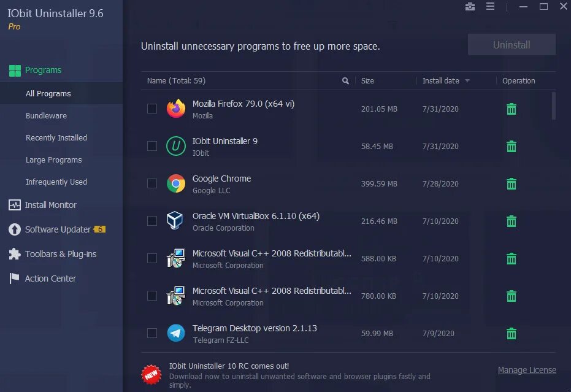
Task: Click the Oracle VirtualBox cube icon
Action: [175, 220]
